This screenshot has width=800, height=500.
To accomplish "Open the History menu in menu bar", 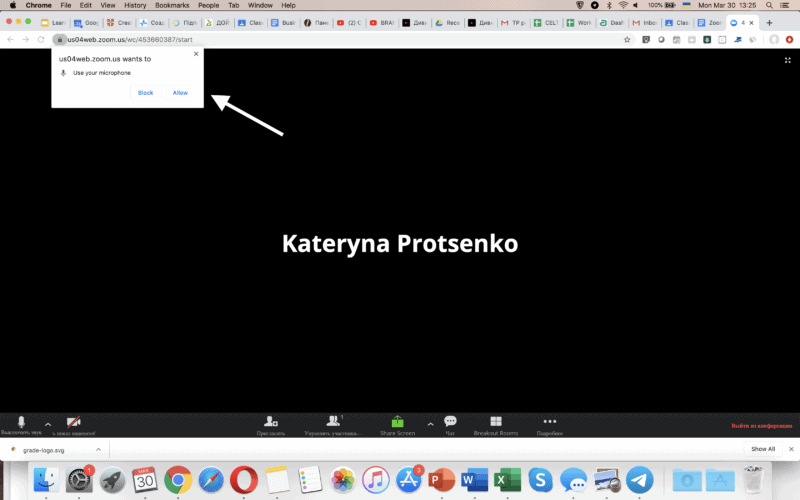I will 135,5.
